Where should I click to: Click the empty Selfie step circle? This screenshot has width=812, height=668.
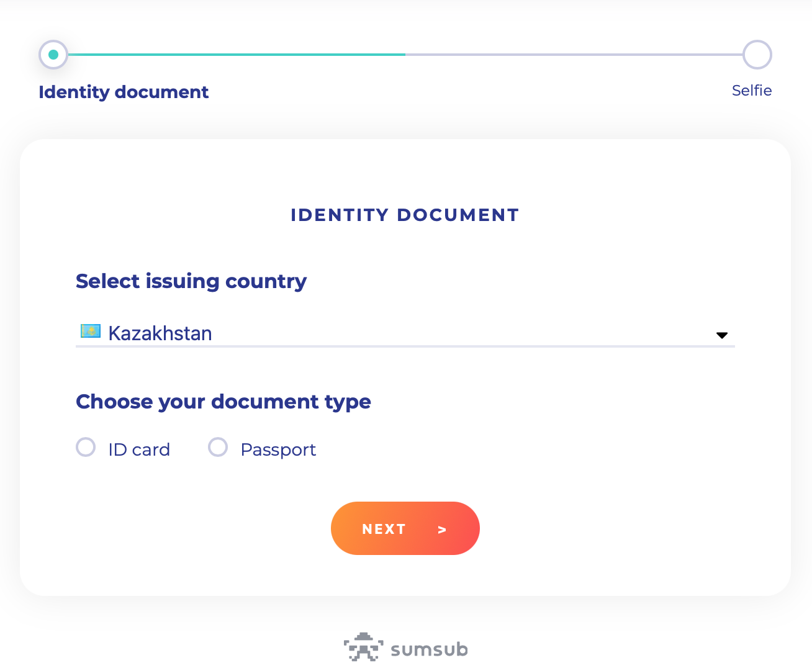pos(757,55)
